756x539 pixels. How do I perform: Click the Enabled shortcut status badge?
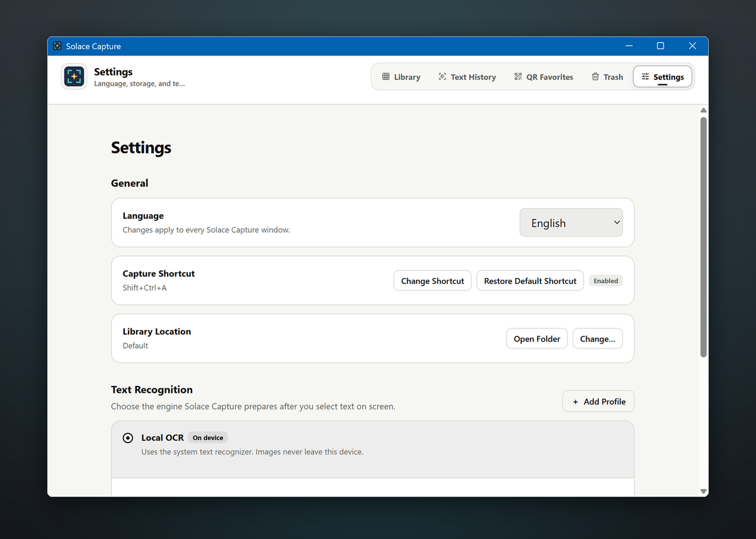pos(605,281)
